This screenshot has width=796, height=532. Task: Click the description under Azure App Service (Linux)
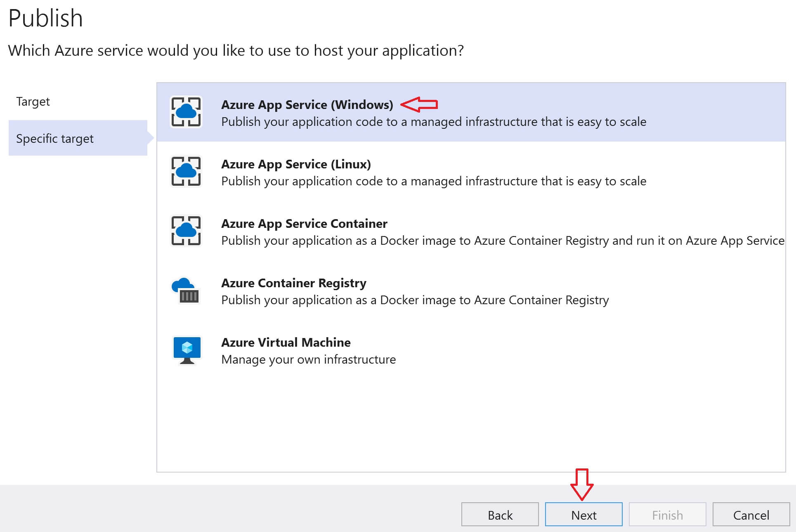tap(434, 181)
